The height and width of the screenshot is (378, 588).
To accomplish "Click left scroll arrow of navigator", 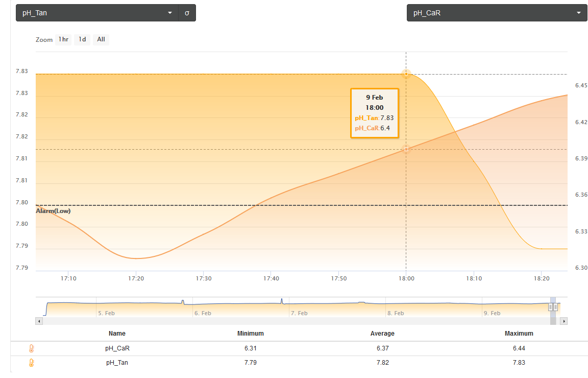I will point(39,321).
